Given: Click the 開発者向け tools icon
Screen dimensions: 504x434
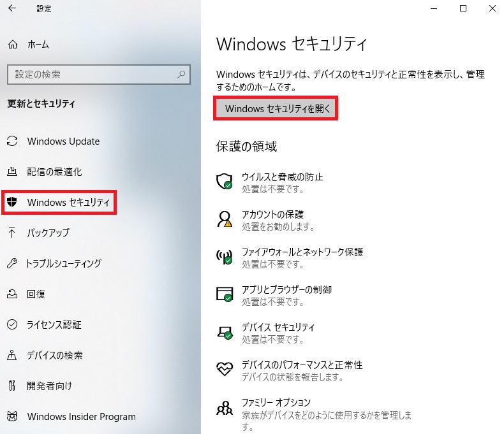Looking at the screenshot, I should click(12, 385).
